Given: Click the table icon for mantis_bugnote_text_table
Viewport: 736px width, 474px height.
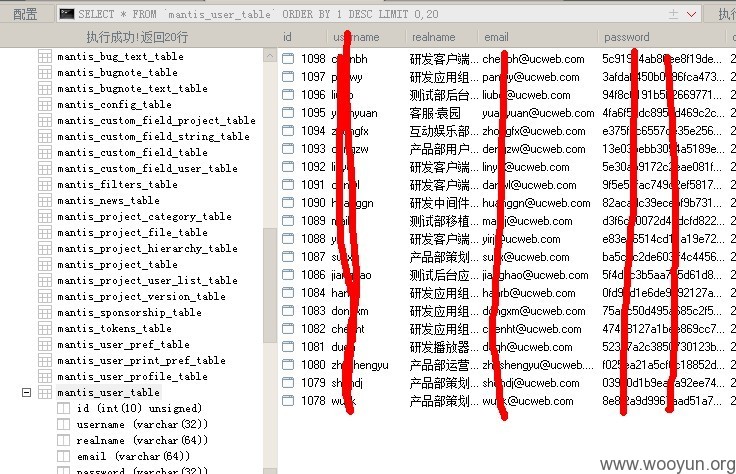Looking at the screenshot, I should [x=45, y=88].
